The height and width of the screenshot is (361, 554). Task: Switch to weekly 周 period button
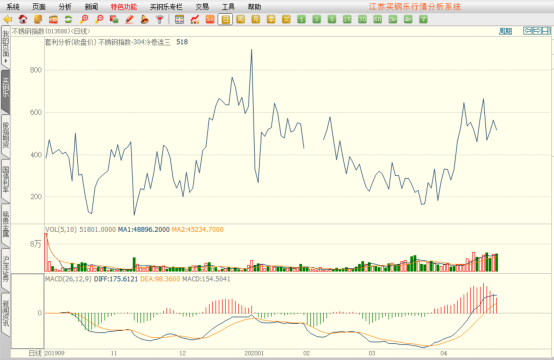[241, 19]
